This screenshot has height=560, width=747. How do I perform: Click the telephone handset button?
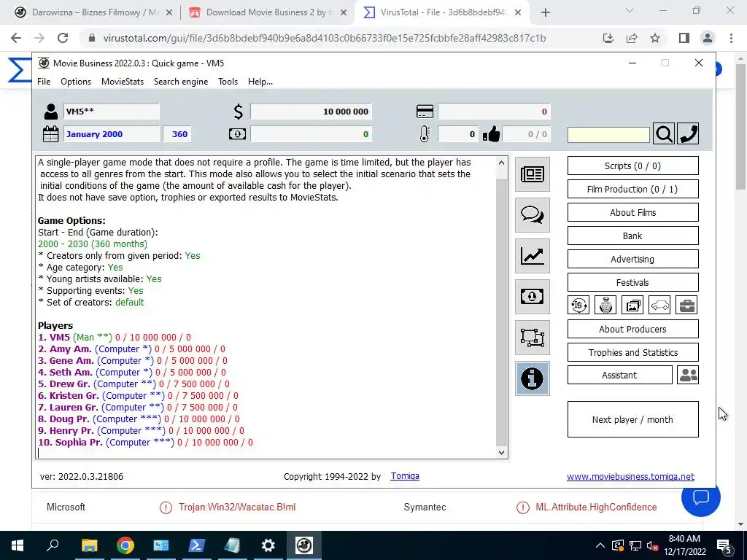coord(688,134)
